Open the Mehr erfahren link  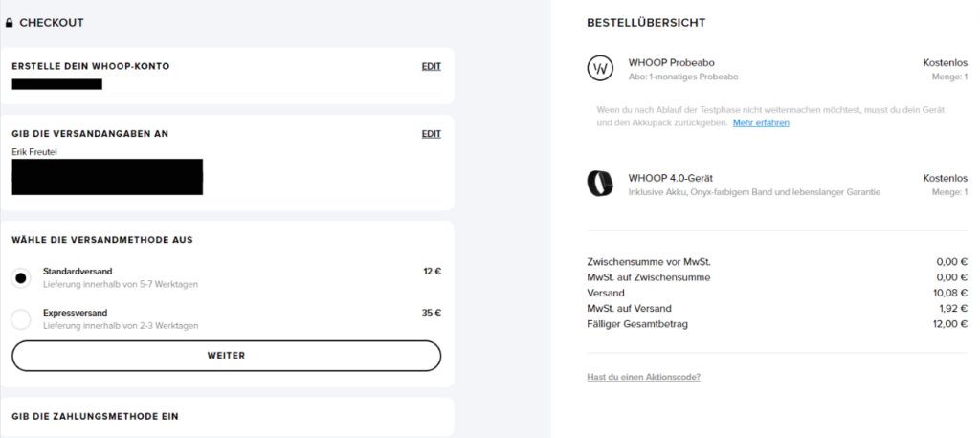pos(761,123)
